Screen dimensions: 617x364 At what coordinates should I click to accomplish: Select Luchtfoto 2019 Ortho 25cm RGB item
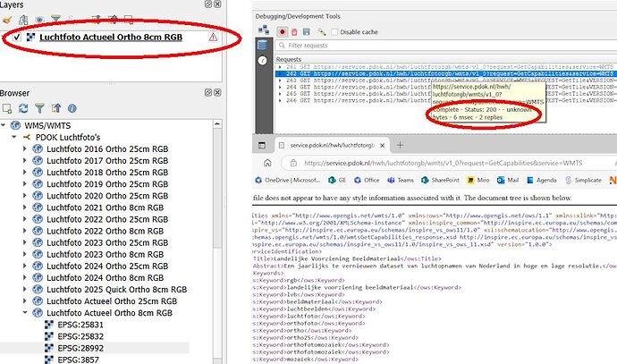(107, 184)
